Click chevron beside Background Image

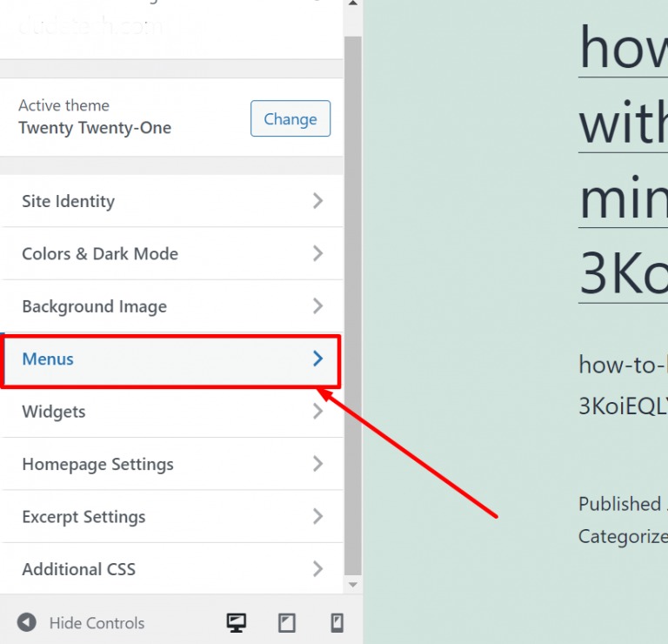317,306
